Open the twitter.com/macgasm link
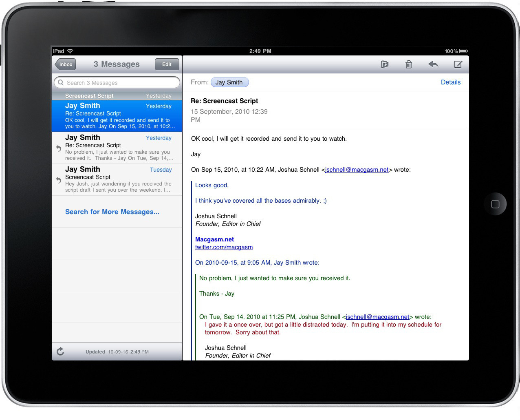This screenshot has width=520, height=420. coord(224,247)
